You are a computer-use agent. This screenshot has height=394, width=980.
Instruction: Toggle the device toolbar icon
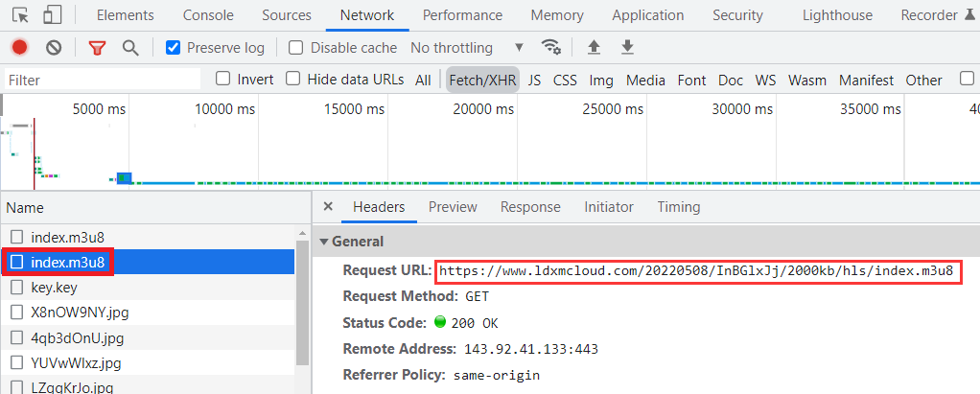pyautogui.click(x=52, y=15)
